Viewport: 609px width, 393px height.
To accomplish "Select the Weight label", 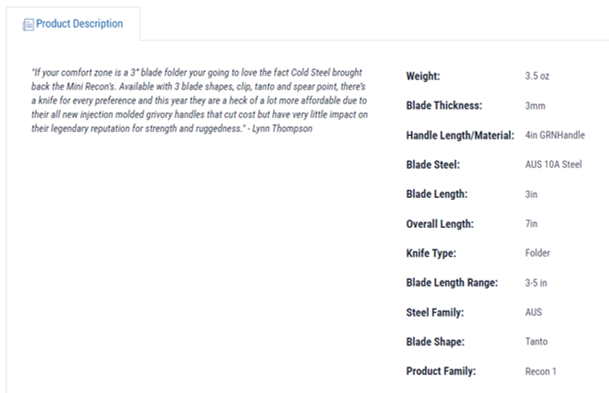I will pyautogui.click(x=423, y=76).
